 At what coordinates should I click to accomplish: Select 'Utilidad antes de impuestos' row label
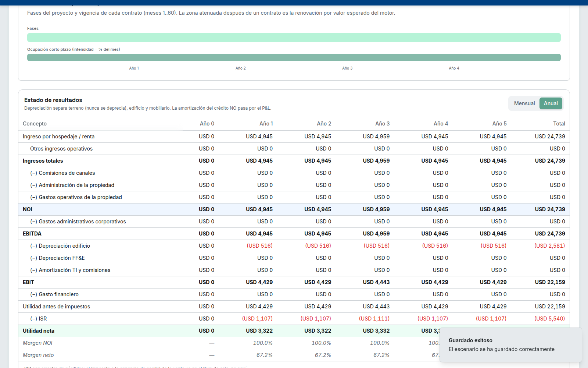click(56, 307)
